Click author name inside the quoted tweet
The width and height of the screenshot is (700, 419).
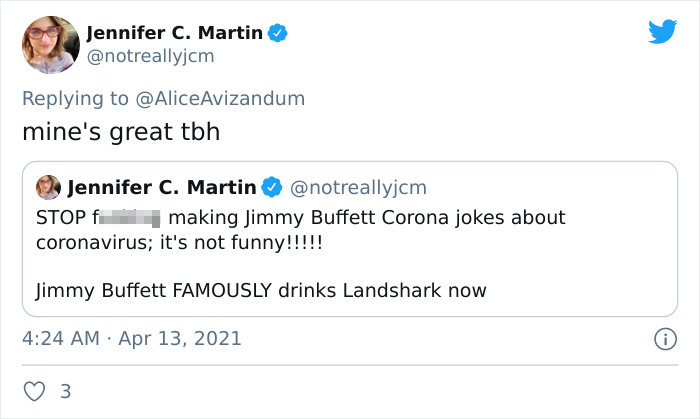[160, 187]
